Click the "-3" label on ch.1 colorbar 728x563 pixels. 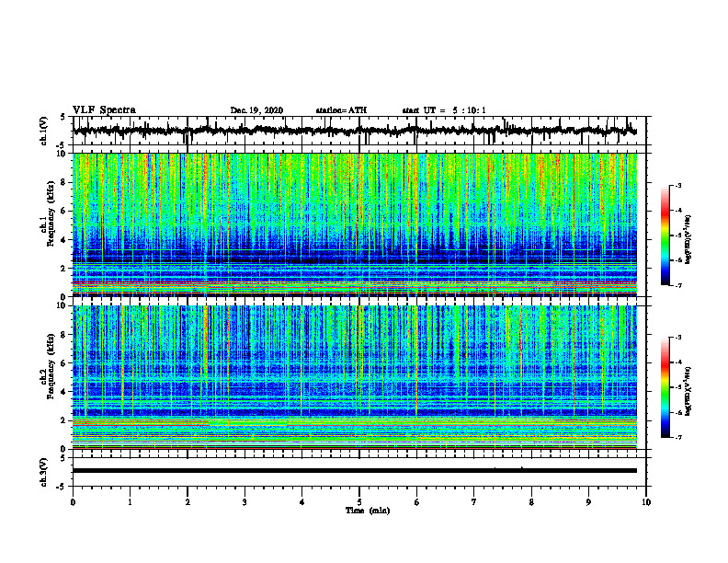[678, 185]
